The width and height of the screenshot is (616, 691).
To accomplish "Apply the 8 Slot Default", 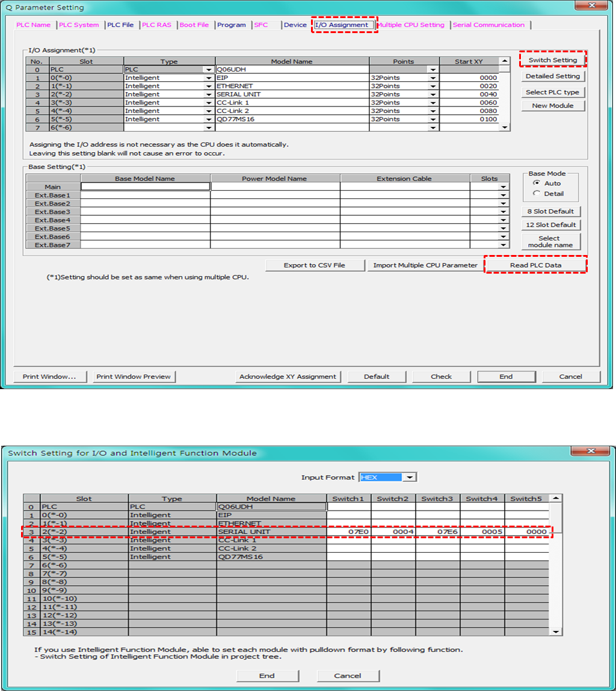I will pyautogui.click(x=551, y=212).
